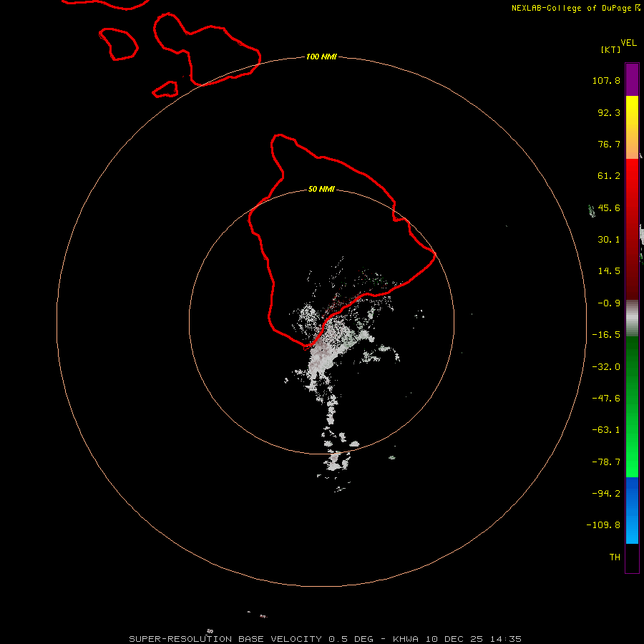This screenshot has height=644, width=644.
Task: Select the -63.1 velocity scale value
Action: point(606,430)
